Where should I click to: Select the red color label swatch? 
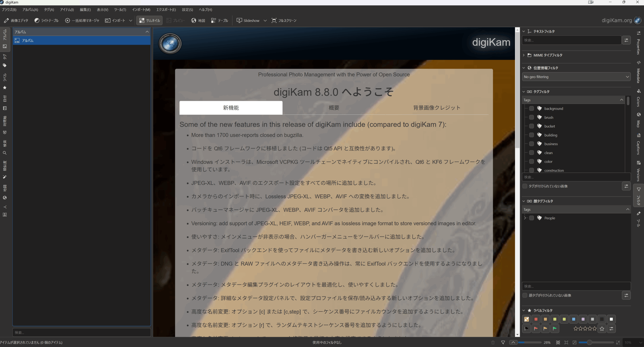click(536, 319)
